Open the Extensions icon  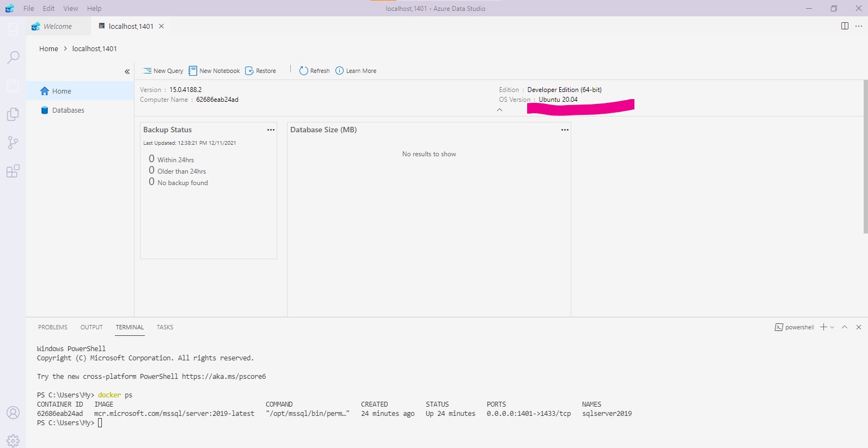13,171
